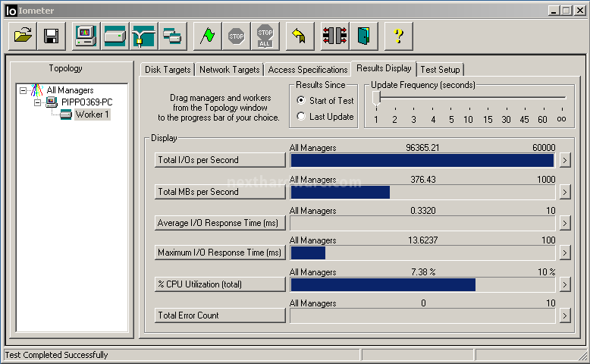Exit Iometer via door icon

point(364,36)
